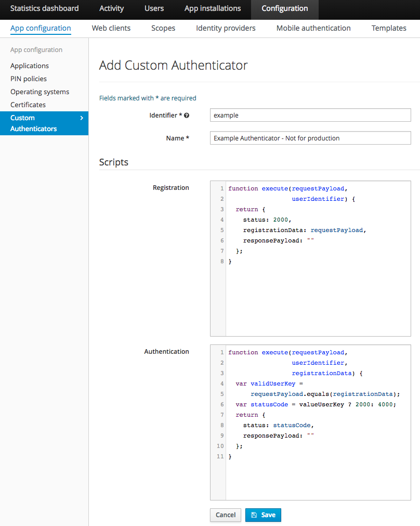Open PIN policies in sidebar

(x=29, y=79)
